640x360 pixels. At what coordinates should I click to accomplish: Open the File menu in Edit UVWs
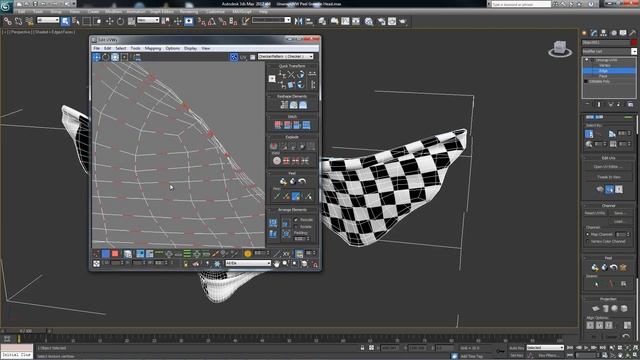click(x=96, y=49)
